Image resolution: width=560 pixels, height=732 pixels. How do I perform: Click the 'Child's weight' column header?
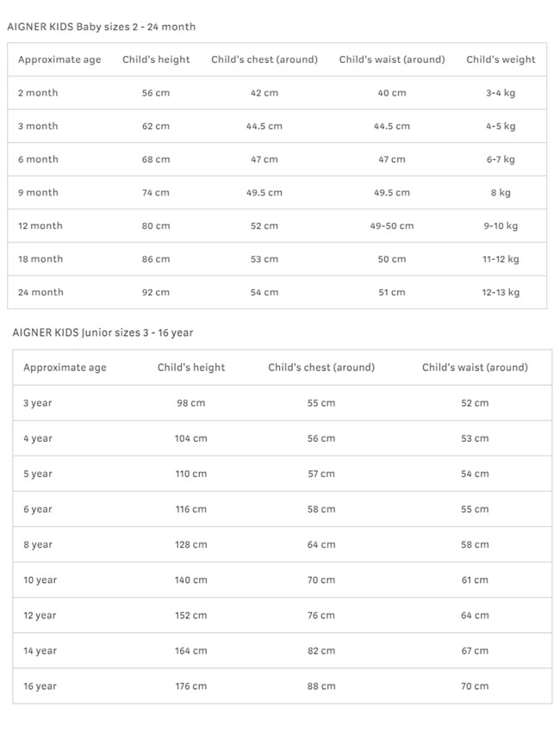pos(501,59)
